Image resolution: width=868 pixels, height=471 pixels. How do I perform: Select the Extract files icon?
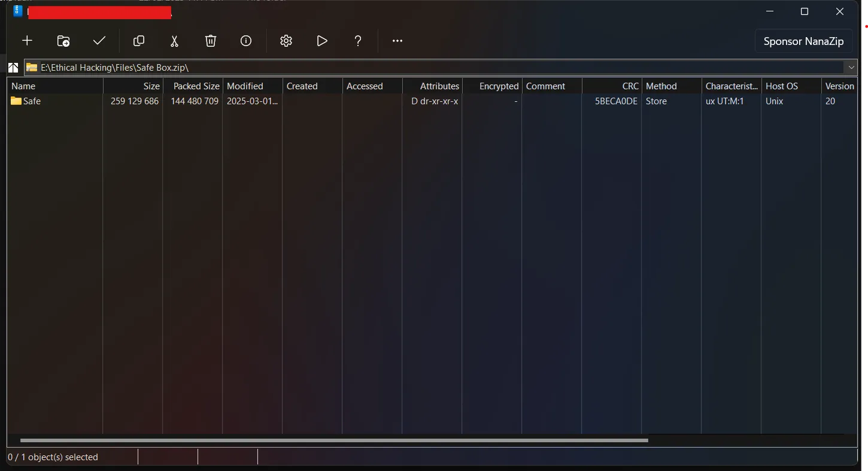point(63,41)
